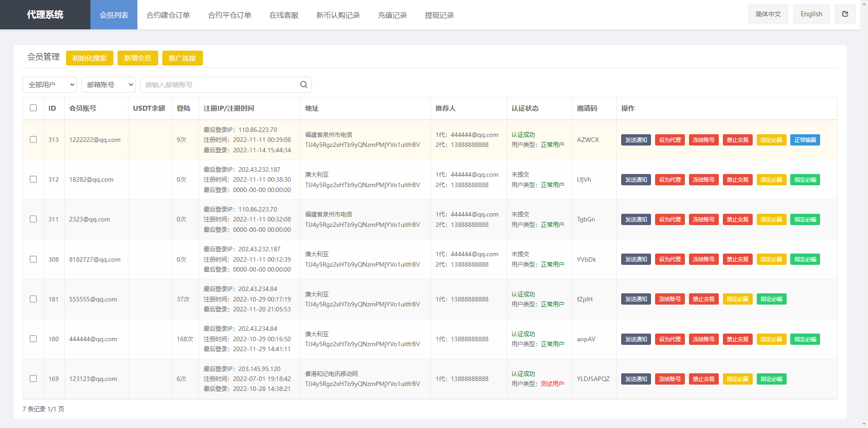Open the 合约平仓订单 menu
The image size is (868, 428).
230,15
